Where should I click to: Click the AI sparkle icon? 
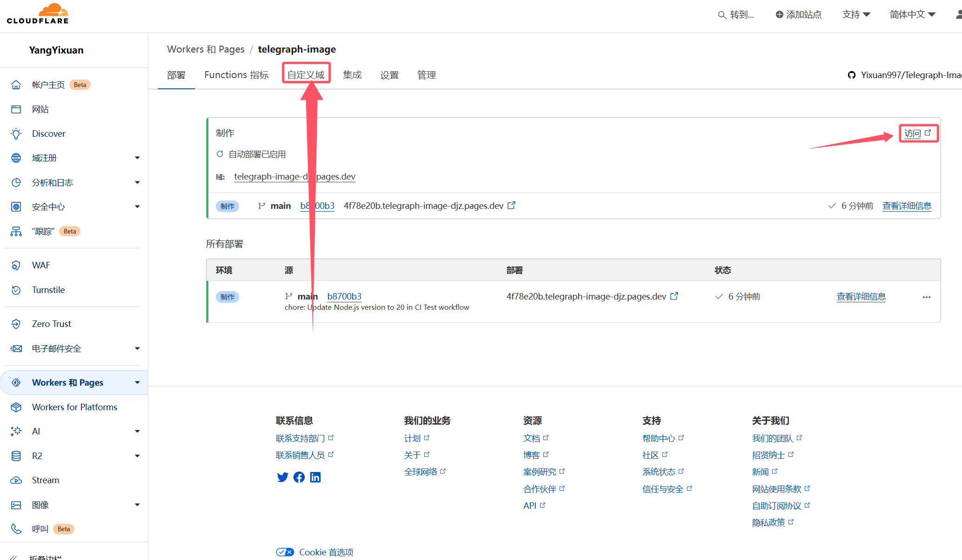16,431
